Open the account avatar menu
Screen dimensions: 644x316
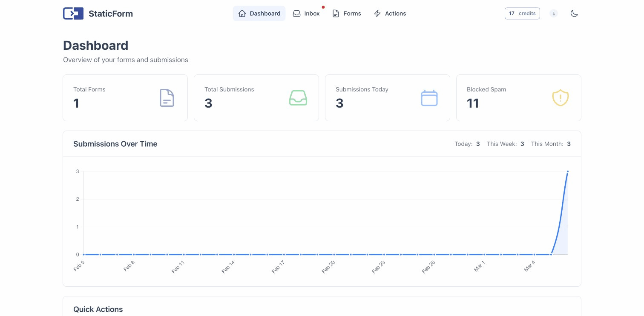click(x=553, y=13)
